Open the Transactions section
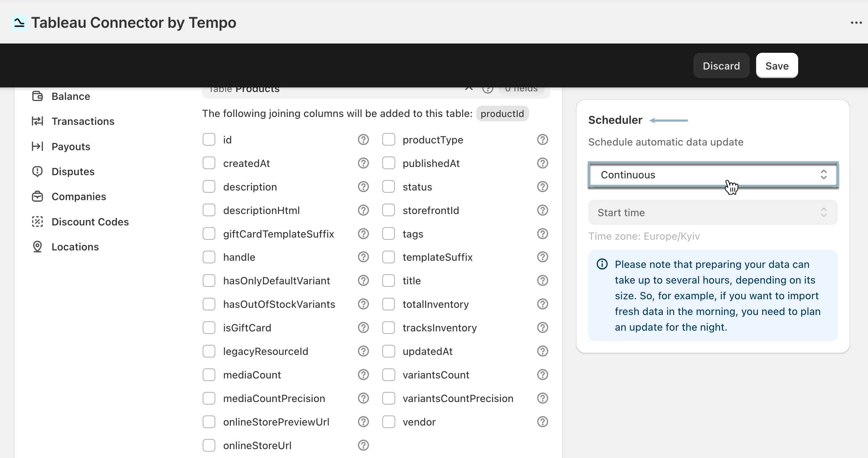Image resolution: width=868 pixels, height=458 pixels. pyautogui.click(x=83, y=121)
